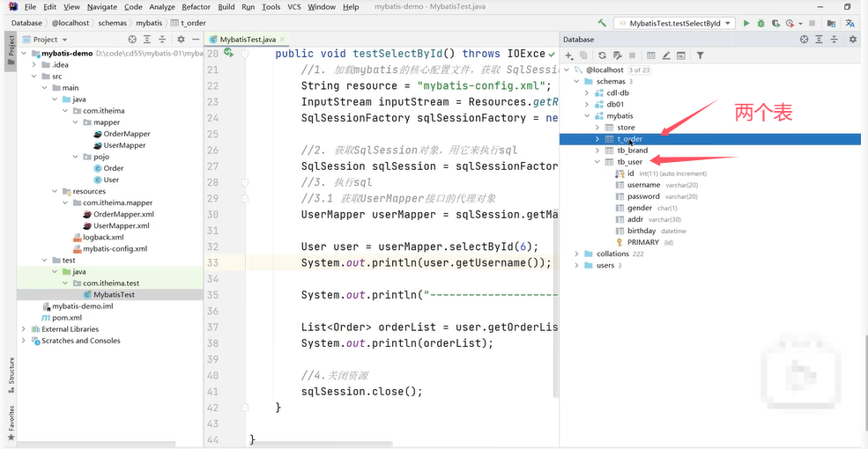Expand the .idea folder
868x449 pixels.
(x=34, y=64)
